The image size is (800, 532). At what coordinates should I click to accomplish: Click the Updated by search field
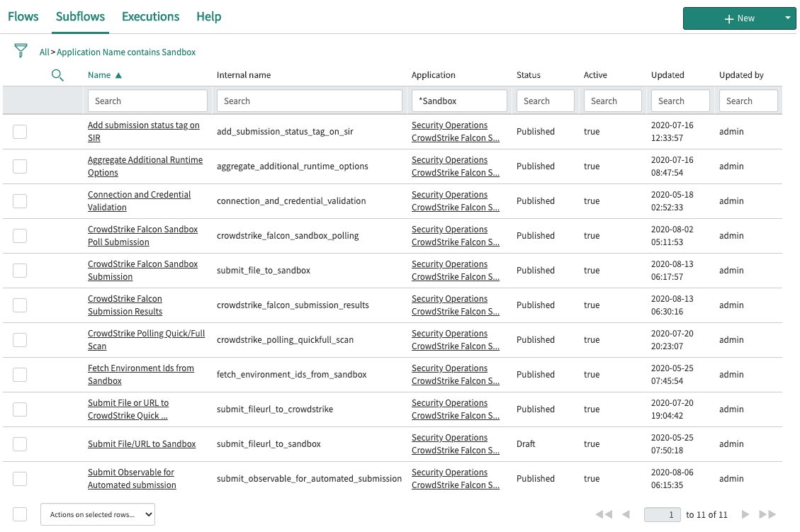748,101
